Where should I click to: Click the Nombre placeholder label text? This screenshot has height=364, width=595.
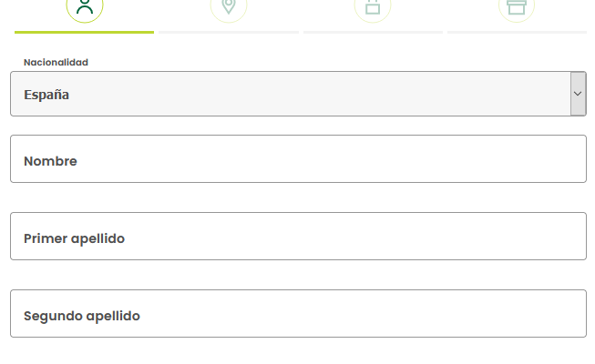50,161
